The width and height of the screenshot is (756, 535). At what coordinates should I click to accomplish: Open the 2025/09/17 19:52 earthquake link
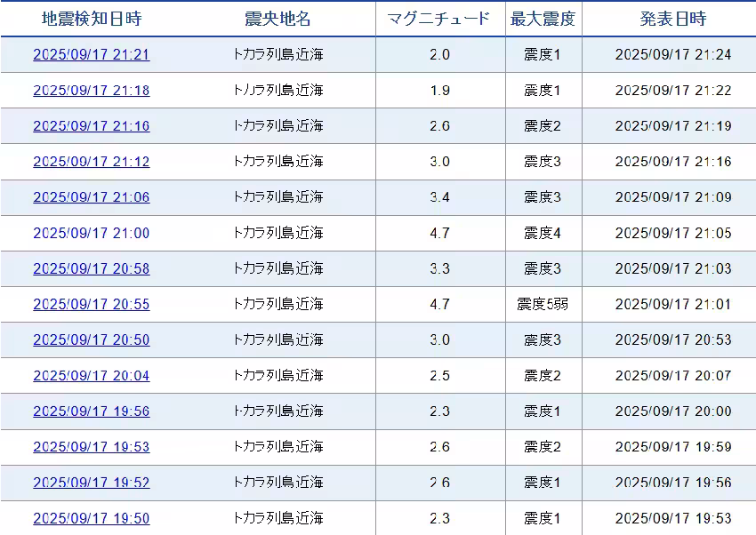91,483
